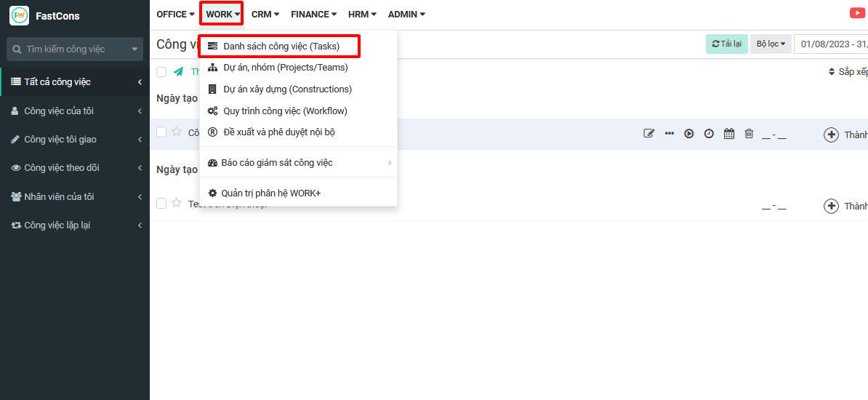Add member via plus circle icon in first row
This screenshot has height=400, width=868.
[x=831, y=135]
